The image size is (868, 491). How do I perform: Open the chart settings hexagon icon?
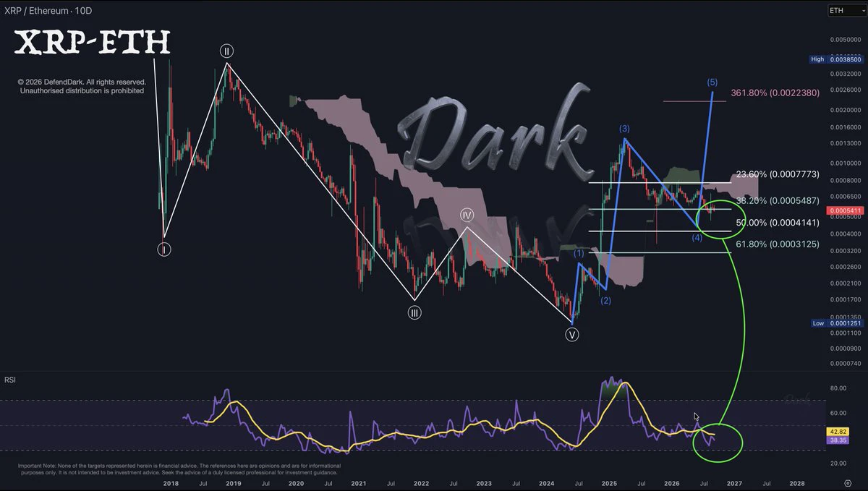(848, 482)
